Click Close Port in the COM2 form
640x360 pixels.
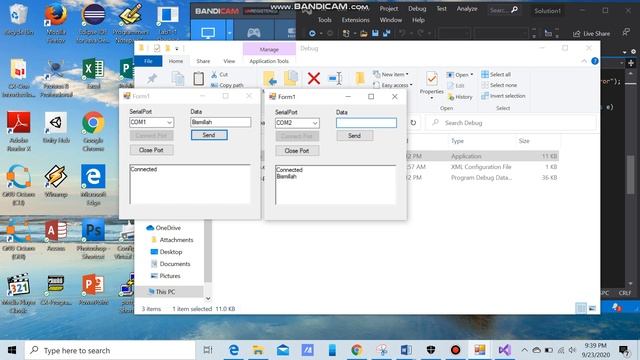[x=297, y=151]
